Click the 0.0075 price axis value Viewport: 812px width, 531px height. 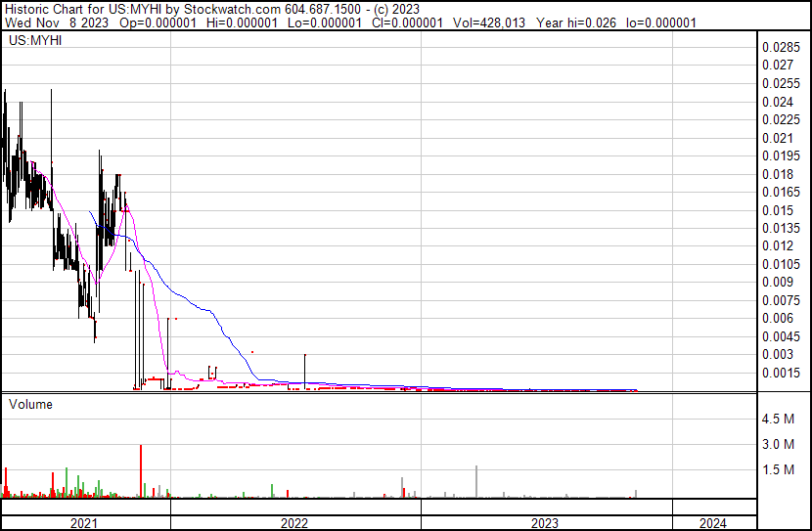781,300
